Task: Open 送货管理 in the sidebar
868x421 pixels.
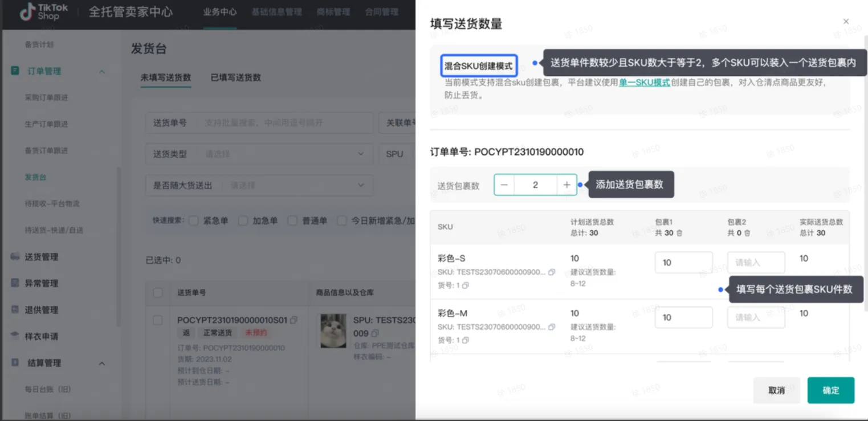Action: (x=41, y=257)
